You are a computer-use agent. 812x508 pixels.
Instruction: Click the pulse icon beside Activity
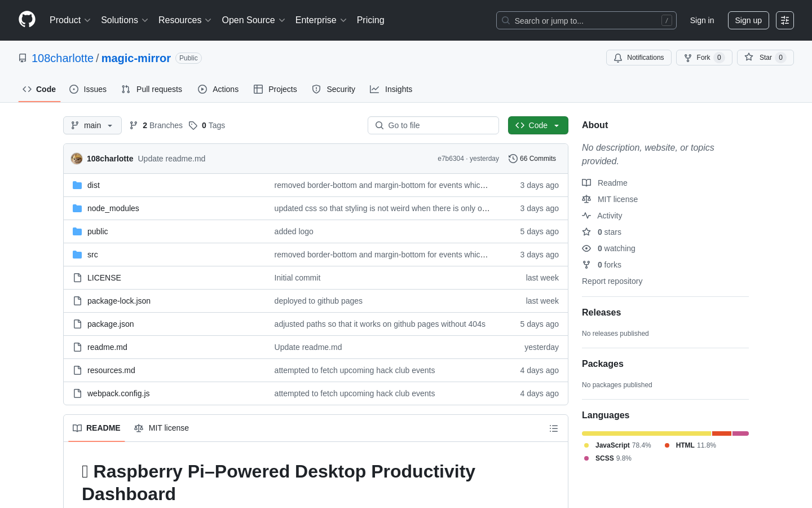coord(586,216)
